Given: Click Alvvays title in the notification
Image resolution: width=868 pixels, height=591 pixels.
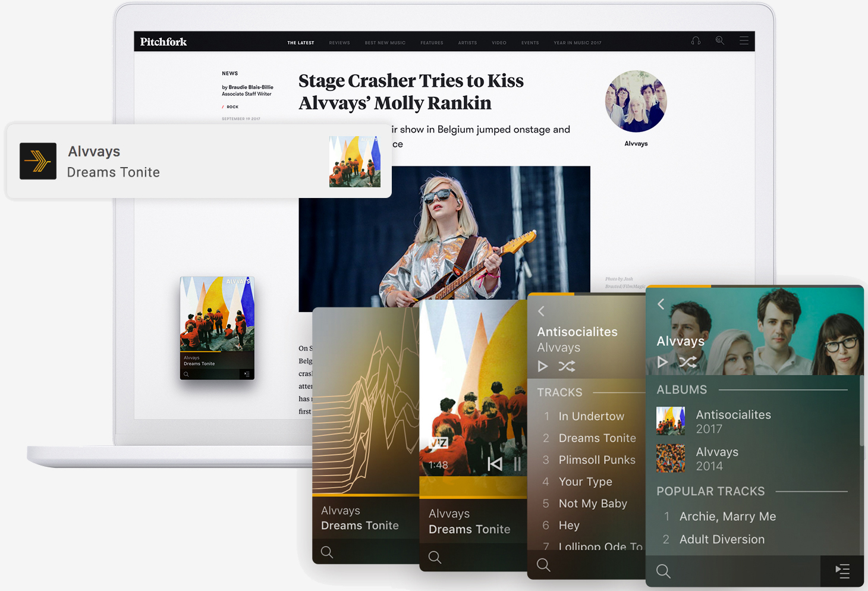Looking at the screenshot, I should click(94, 152).
